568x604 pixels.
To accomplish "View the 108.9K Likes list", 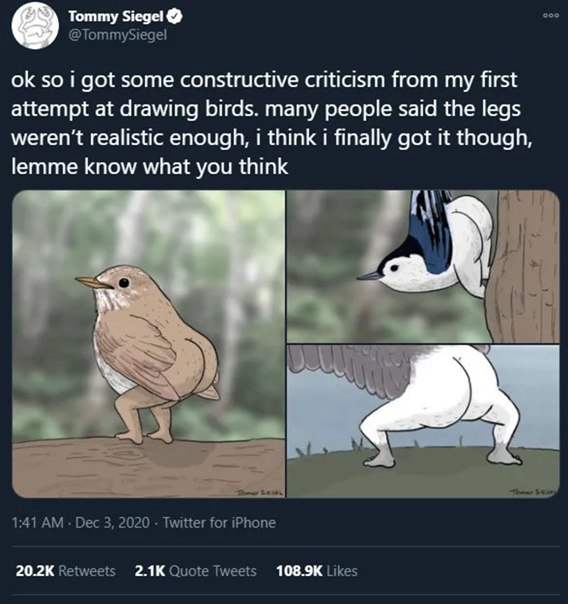I will tap(317, 571).
